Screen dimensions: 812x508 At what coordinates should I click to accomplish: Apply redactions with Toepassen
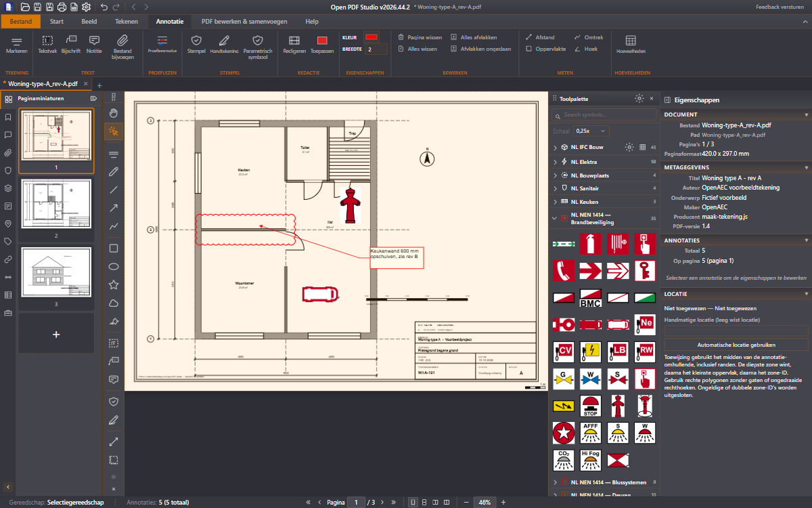point(322,45)
